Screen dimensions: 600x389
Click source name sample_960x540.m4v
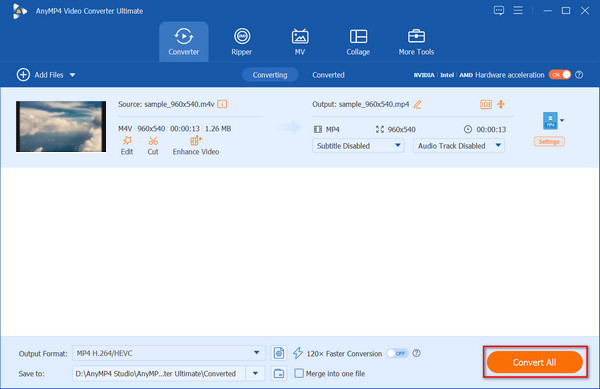point(179,104)
